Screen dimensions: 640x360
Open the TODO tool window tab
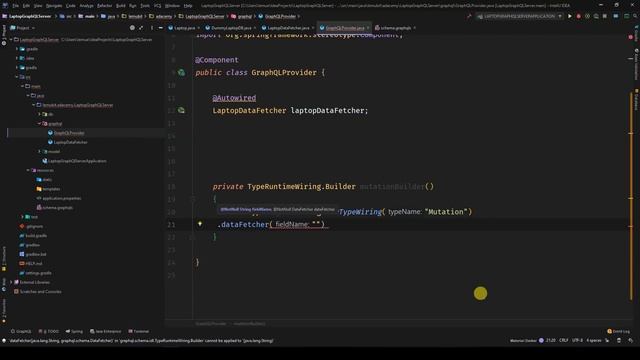click(x=49, y=331)
